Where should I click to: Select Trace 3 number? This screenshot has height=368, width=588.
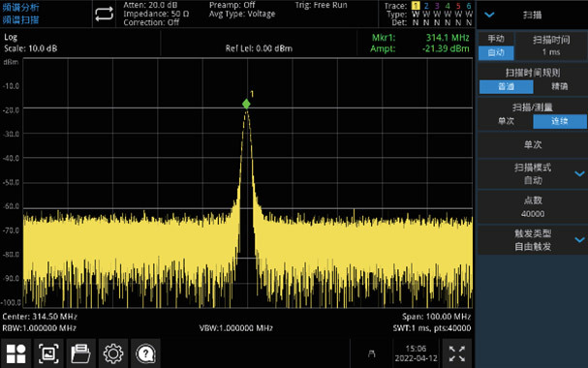(437, 6)
